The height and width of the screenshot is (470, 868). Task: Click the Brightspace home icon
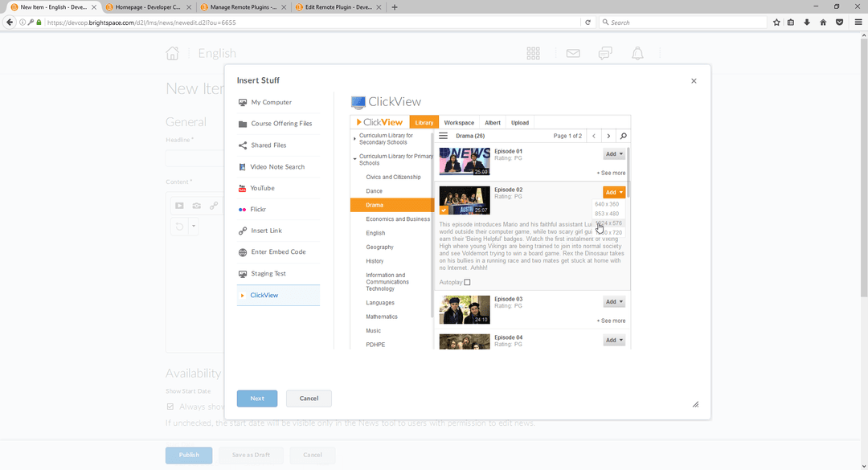point(172,53)
